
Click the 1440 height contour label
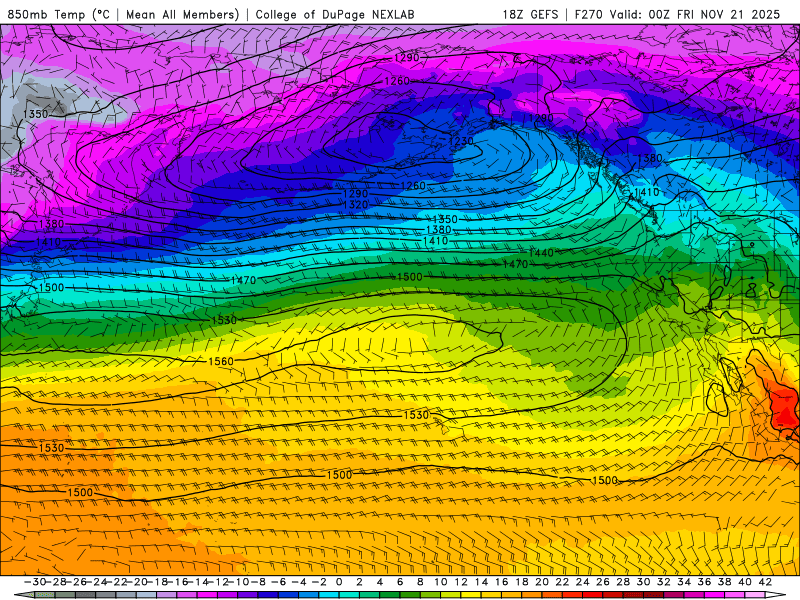click(x=541, y=253)
